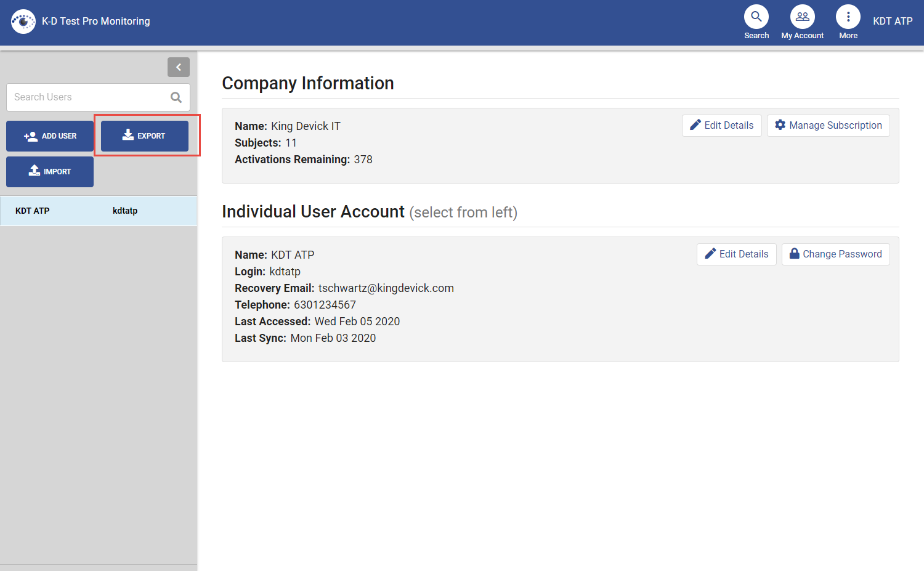Click the KDT ATP account name in header
This screenshot has height=571, width=924.
point(893,20)
